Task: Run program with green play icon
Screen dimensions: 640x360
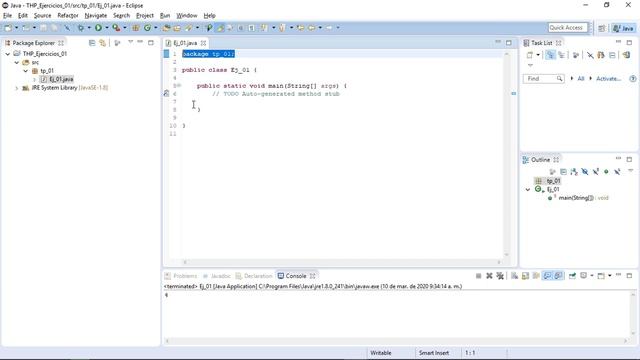Action: (98, 28)
